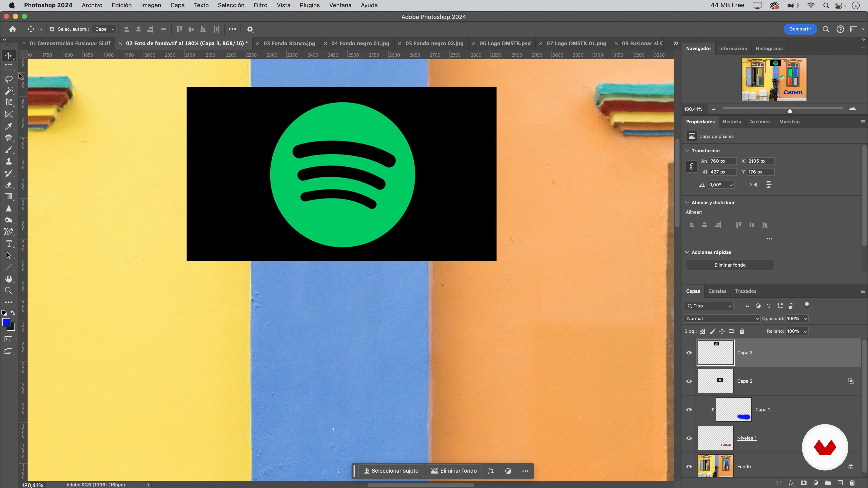Go to the Home screen
The image size is (868, 488).
click(13, 29)
